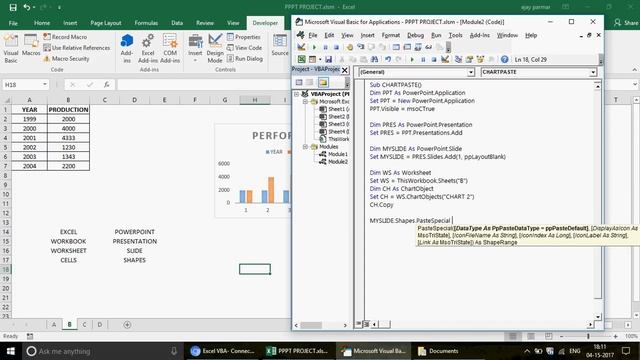The height and width of the screenshot is (360, 640).
Task: Click Undo arrow in VBA toolbar
Action: [388, 60]
